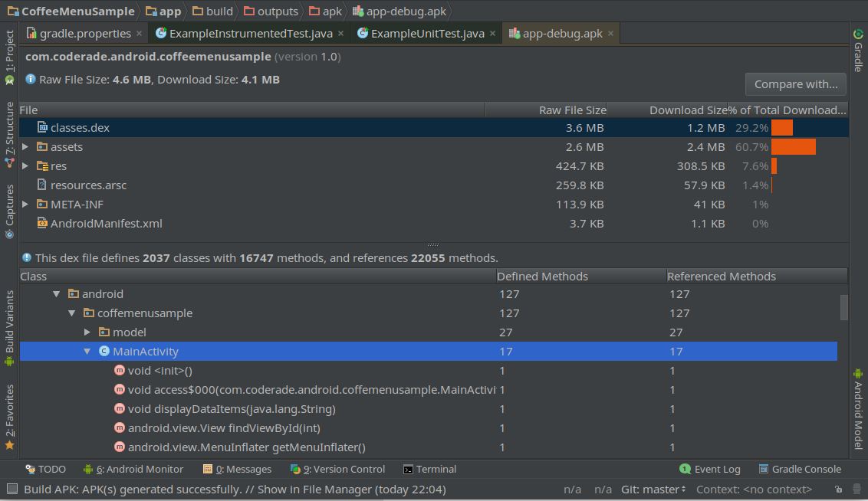Click the build breadcrumb folder
Viewport: 868px width, 501px height.
tap(212, 11)
